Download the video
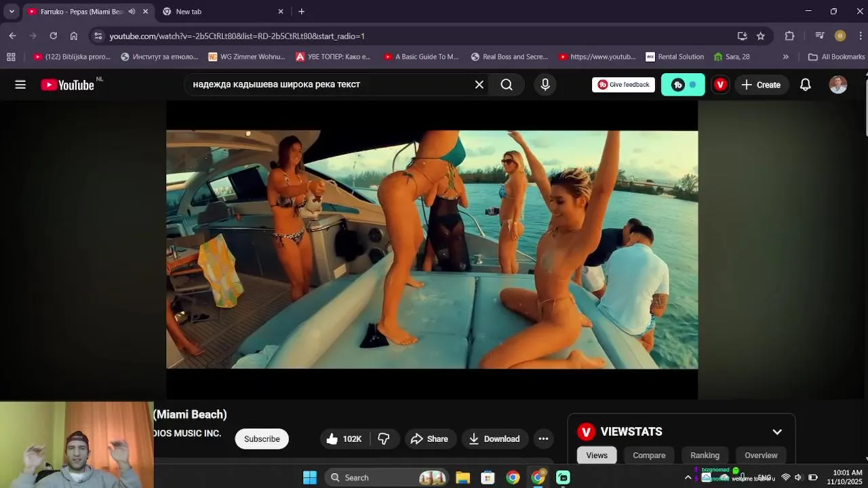The width and height of the screenshot is (868, 488). tap(494, 439)
